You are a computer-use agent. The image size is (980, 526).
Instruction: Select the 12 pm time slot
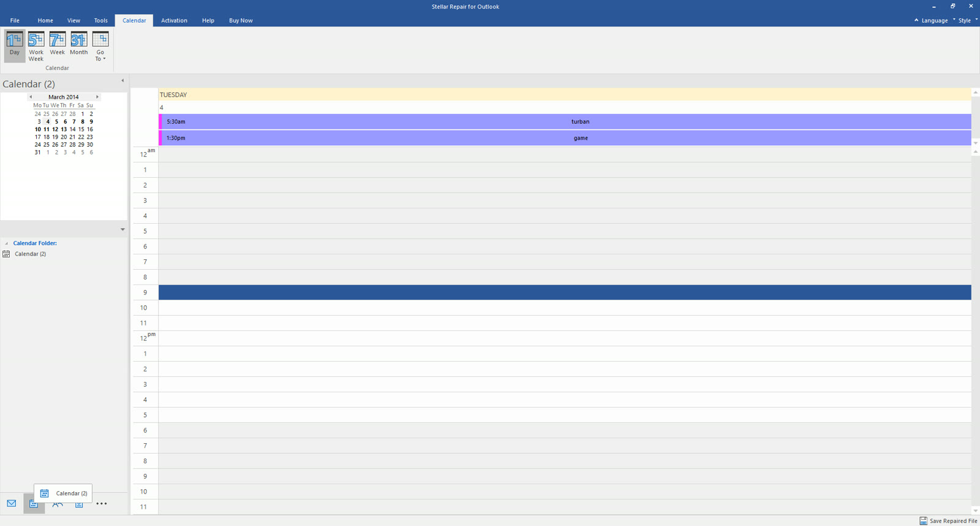click(565, 338)
